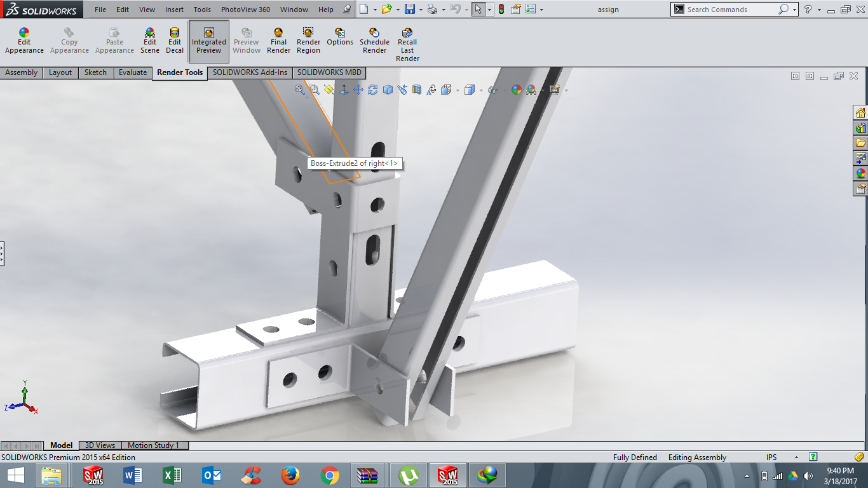
Task: Expand the IPS unit system arrow
Action: [796, 457]
